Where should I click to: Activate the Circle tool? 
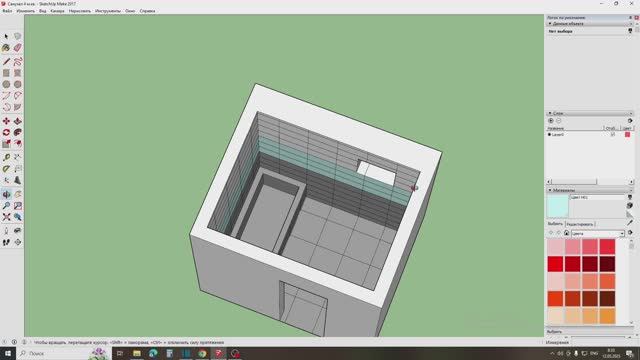(6, 84)
